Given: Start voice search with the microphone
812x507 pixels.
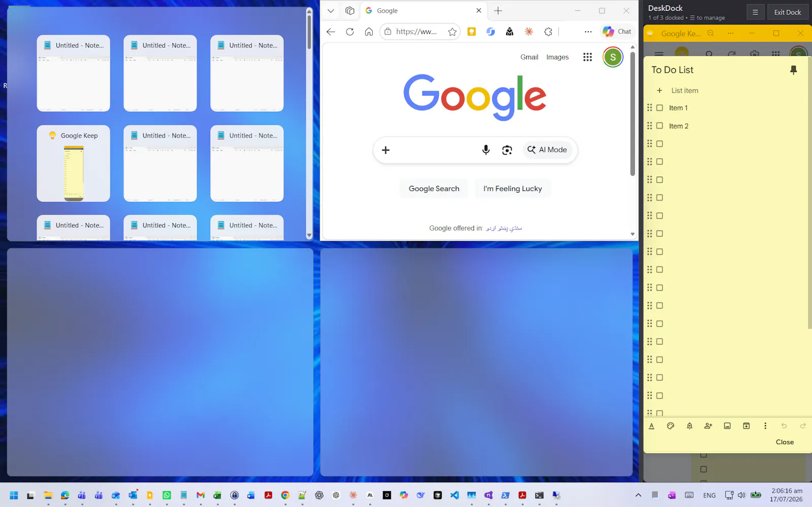Looking at the screenshot, I should [x=486, y=150].
